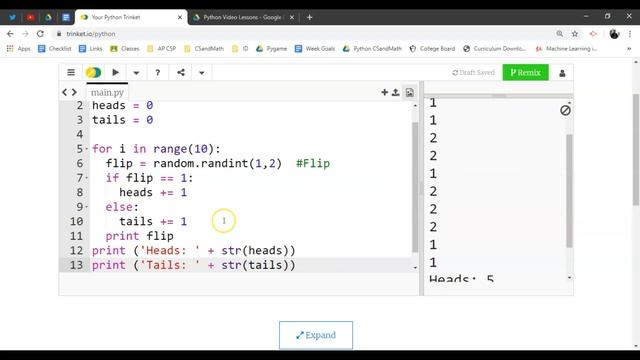Click the Expand button
The image size is (640, 360).
click(316, 335)
